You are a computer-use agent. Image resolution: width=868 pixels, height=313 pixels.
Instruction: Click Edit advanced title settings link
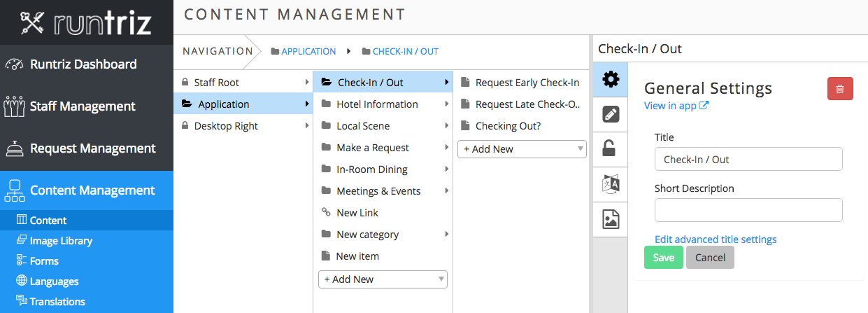pyautogui.click(x=716, y=239)
